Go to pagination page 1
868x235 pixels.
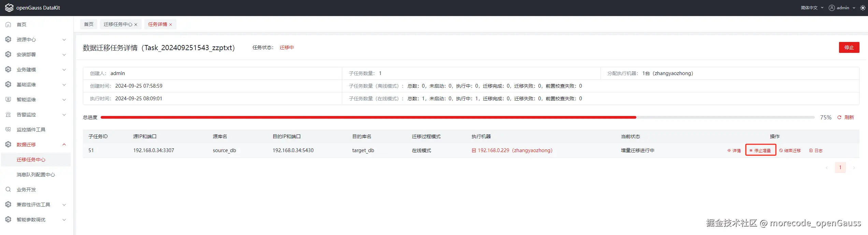pos(840,167)
